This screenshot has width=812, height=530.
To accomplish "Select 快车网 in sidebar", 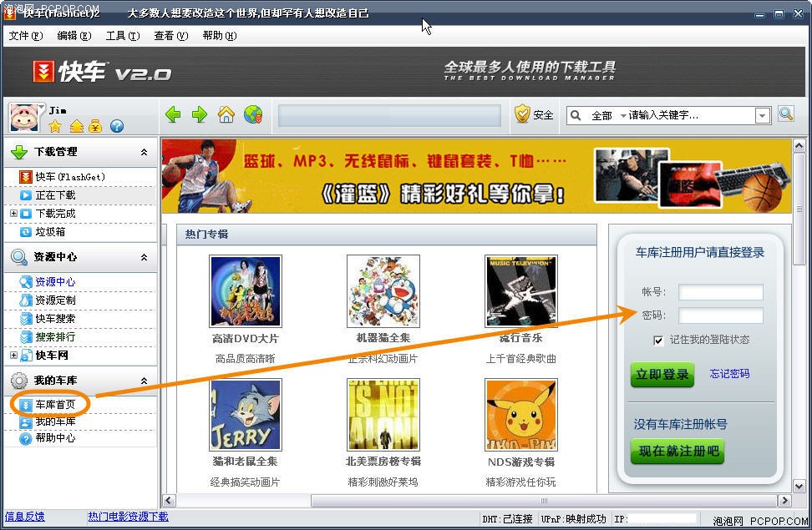I will click(52, 355).
